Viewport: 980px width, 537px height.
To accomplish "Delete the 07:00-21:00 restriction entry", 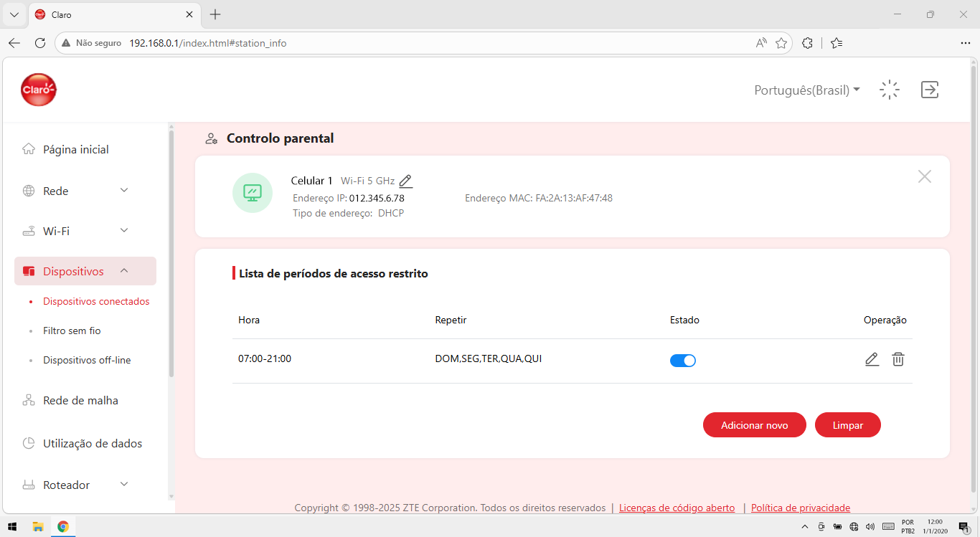I will [x=898, y=359].
